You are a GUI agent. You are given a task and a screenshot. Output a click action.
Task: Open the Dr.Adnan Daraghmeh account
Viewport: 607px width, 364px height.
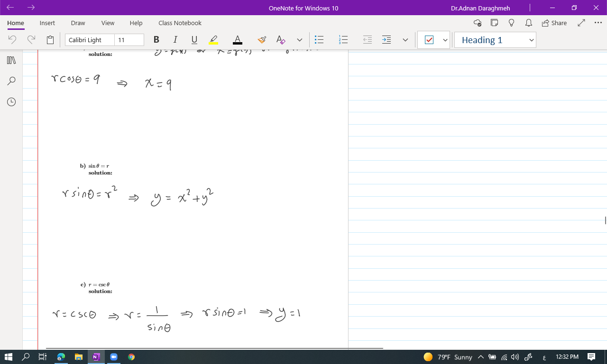point(480,8)
